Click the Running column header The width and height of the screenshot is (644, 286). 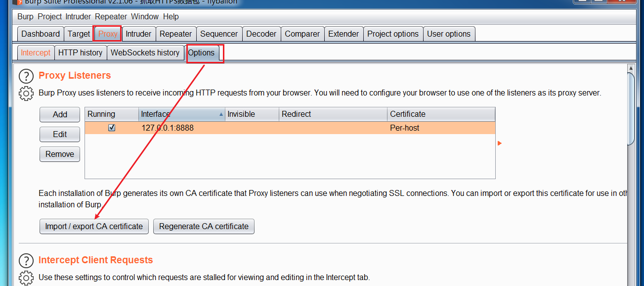[x=112, y=114]
